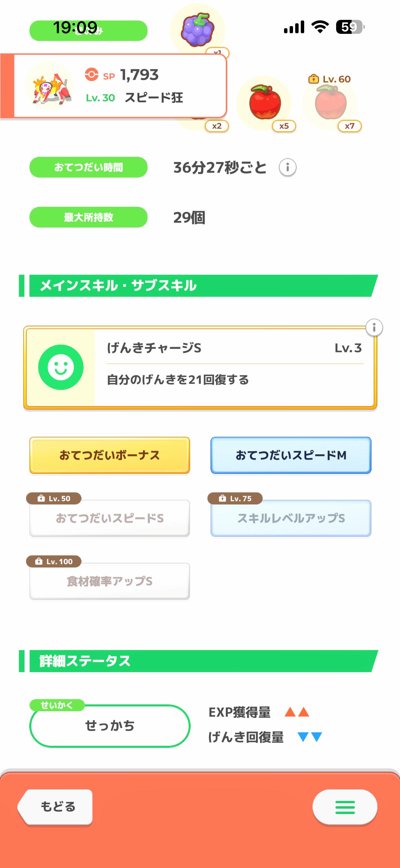The height and width of the screenshot is (868, 400).
Task: Open the hamburger menu button
Action: [x=345, y=807]
